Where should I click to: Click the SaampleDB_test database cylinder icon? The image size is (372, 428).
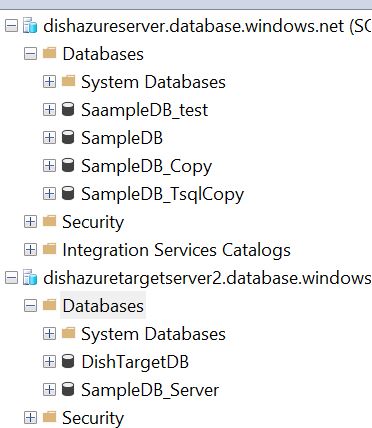(x=68, y=110)
